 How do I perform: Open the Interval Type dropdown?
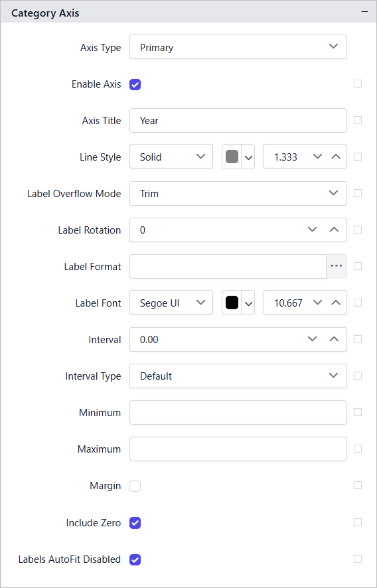[238, 376]
